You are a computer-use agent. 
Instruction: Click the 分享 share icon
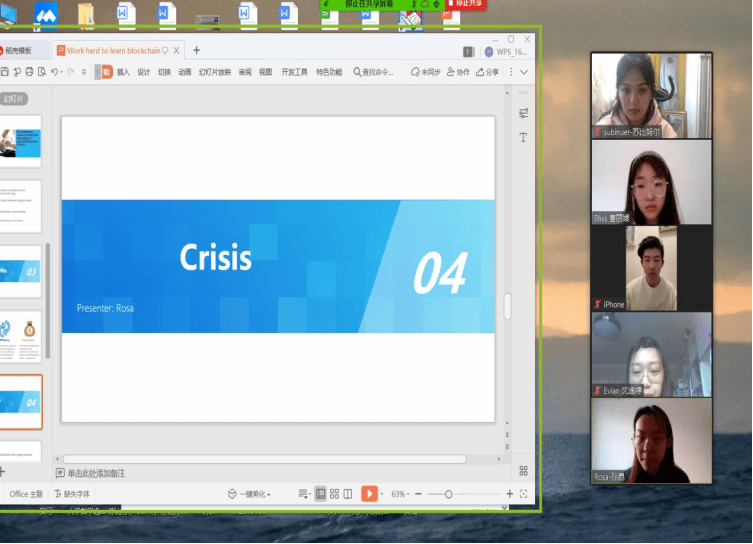click(x=486, y=72)
